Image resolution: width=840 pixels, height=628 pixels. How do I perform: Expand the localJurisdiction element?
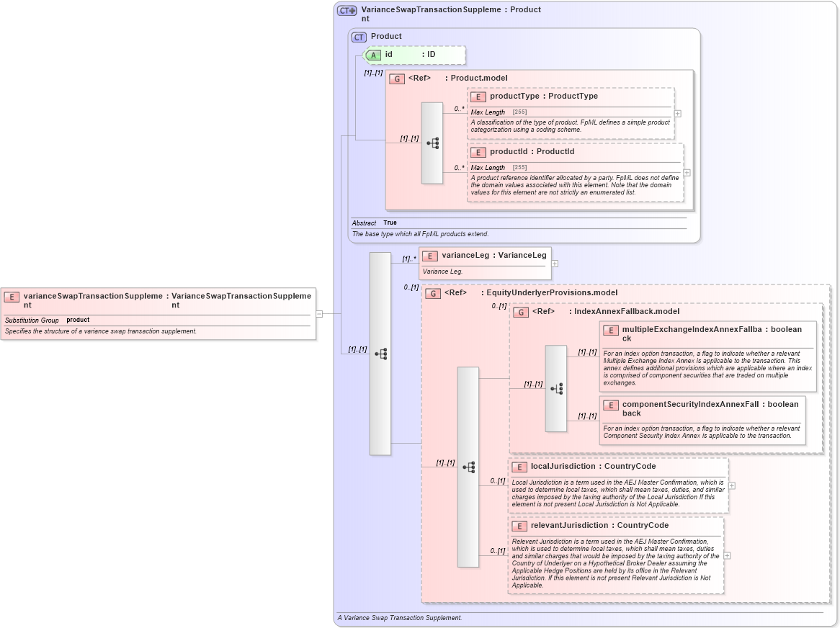732,485
